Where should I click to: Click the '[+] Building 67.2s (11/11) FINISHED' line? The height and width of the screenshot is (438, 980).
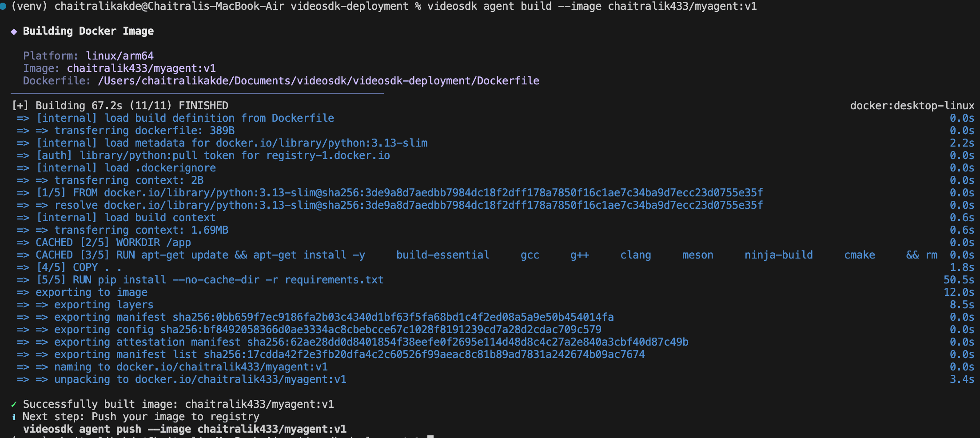pyautogui.click(x=120, y=106)
